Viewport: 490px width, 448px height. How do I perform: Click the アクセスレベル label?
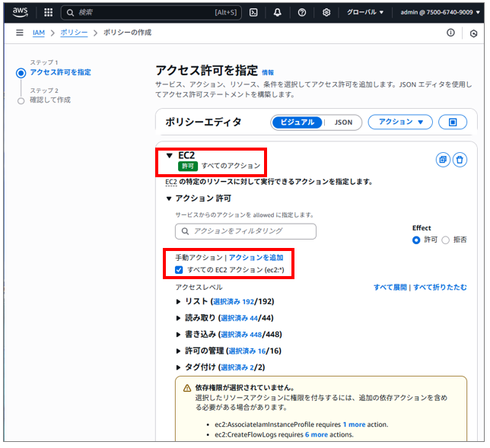click(x=199, y=287)
